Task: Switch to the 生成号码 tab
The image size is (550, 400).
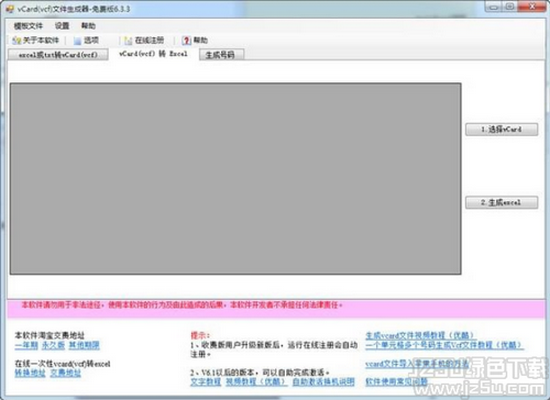Action: tap(221, 55)
